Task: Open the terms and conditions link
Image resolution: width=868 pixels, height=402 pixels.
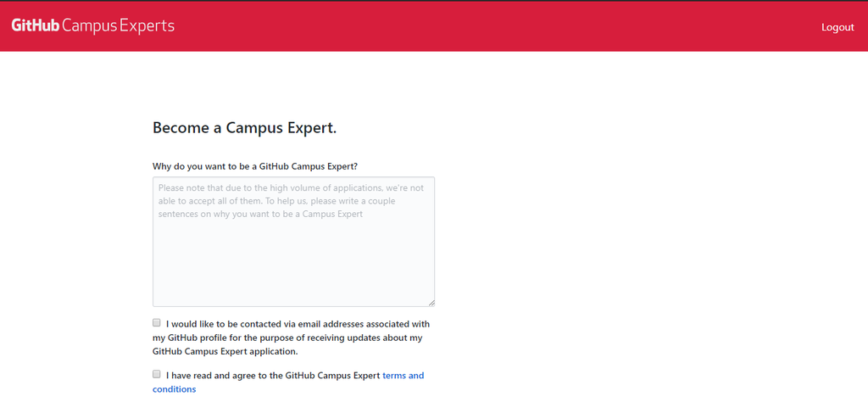Action: (x=403, y=375)
